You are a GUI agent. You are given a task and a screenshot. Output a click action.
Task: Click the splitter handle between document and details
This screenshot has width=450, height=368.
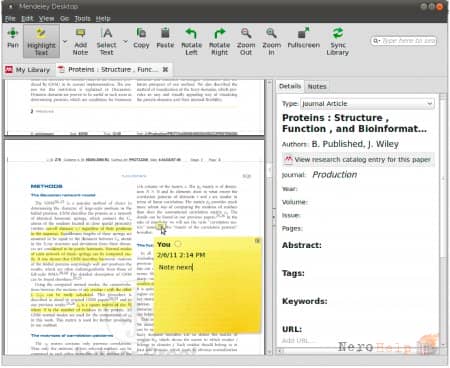pos(274,217)
